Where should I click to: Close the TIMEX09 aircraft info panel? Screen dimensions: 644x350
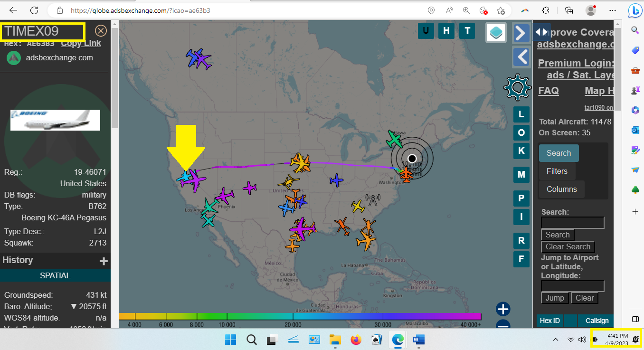tap(101, 31)
